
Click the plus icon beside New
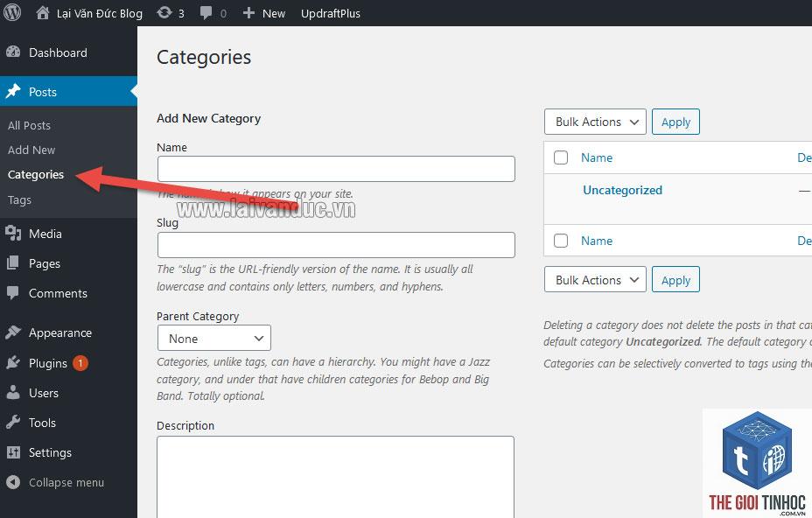coord(248,13)
